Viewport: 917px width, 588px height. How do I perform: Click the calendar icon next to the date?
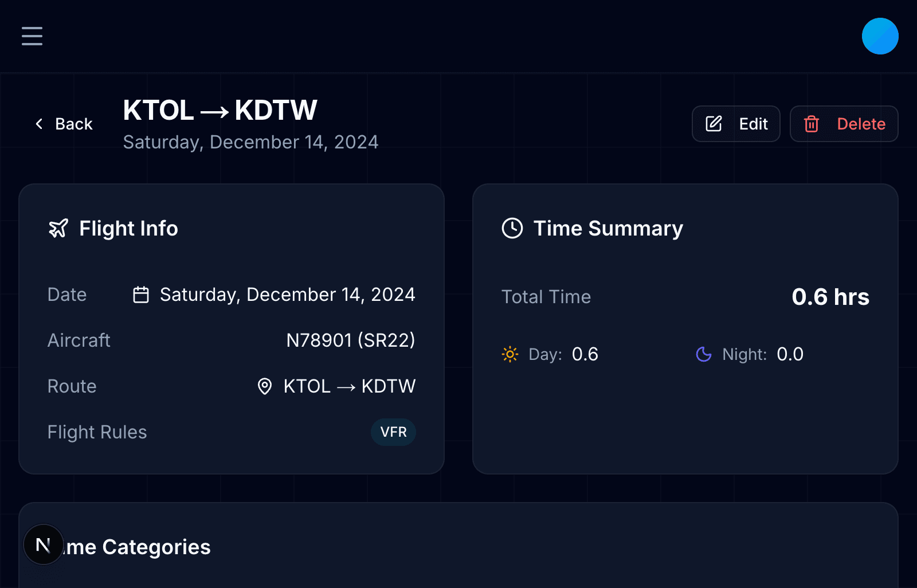point(140,294)
